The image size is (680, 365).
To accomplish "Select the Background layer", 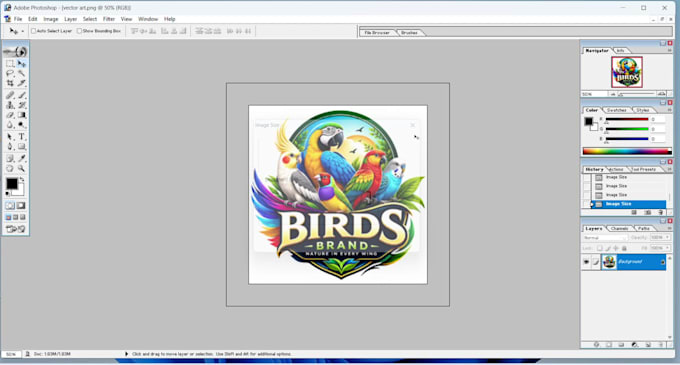I will point(633,262).
